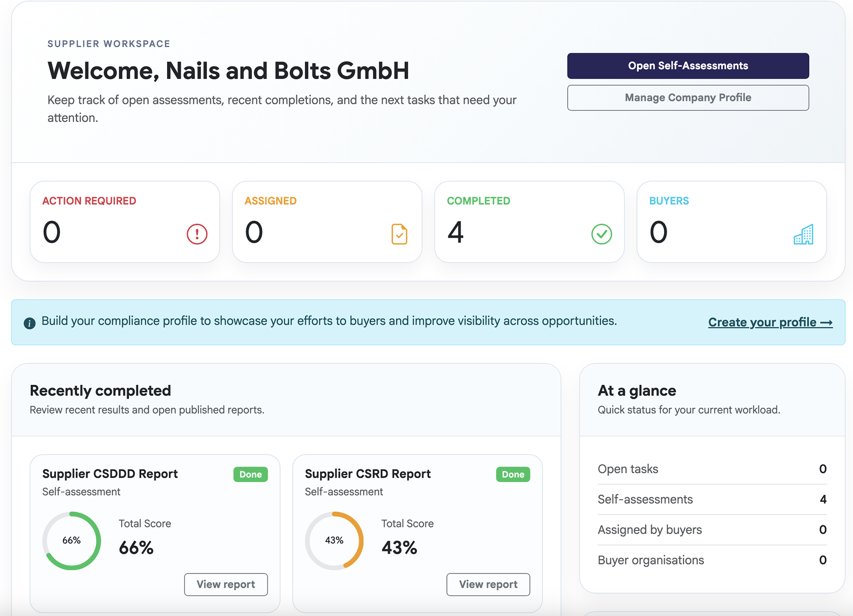
Task: Click the Self-assessments row in At a glance
Action: 712,499
